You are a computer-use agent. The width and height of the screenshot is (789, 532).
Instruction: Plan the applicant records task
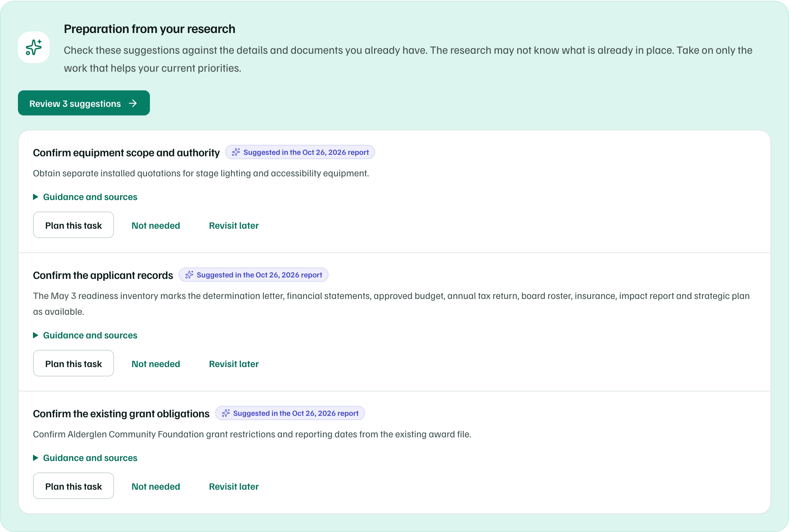(x=74, y=363)
